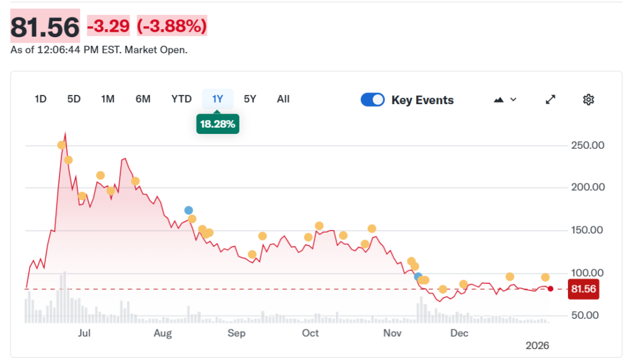The height and width of the screenshot is (364, 635).
Task: Choose the All time range
Action: 283,99
